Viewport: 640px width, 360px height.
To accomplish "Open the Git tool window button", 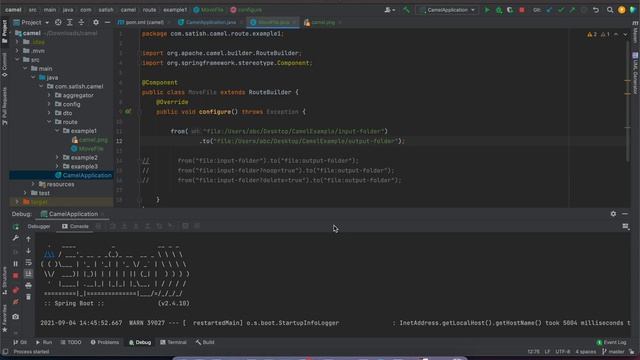I will tap(20, 342).
